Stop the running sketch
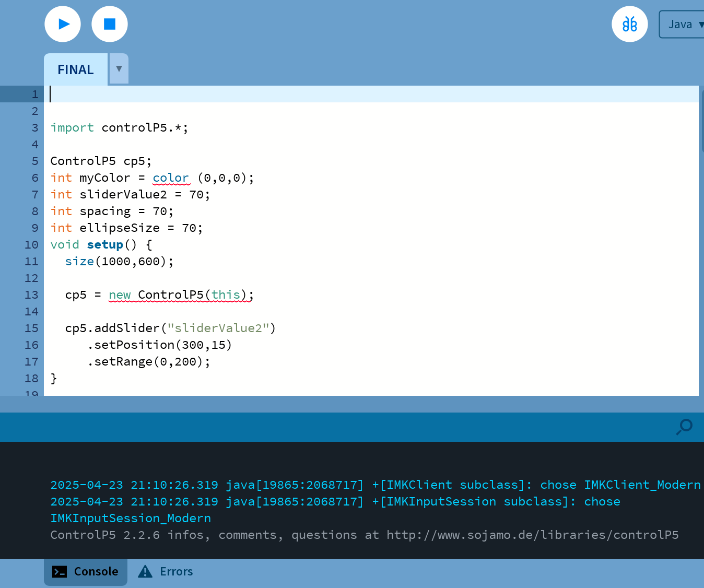Viewport: 704px width, 588px height. coord(110,24)
